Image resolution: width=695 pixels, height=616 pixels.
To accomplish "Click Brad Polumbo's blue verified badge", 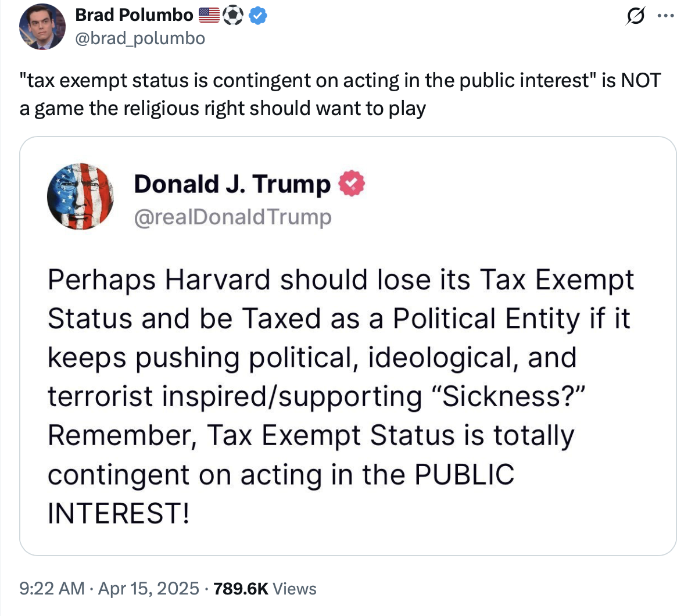I will point(257,16).
